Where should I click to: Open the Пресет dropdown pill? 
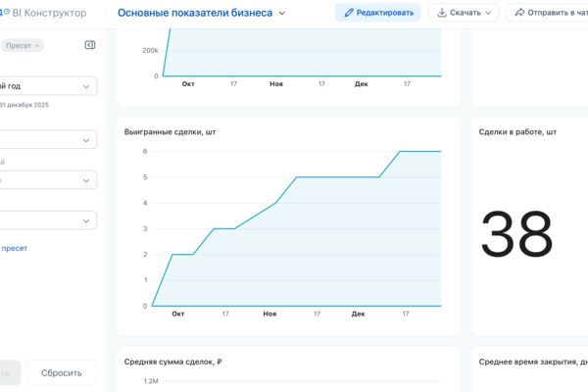22,45
